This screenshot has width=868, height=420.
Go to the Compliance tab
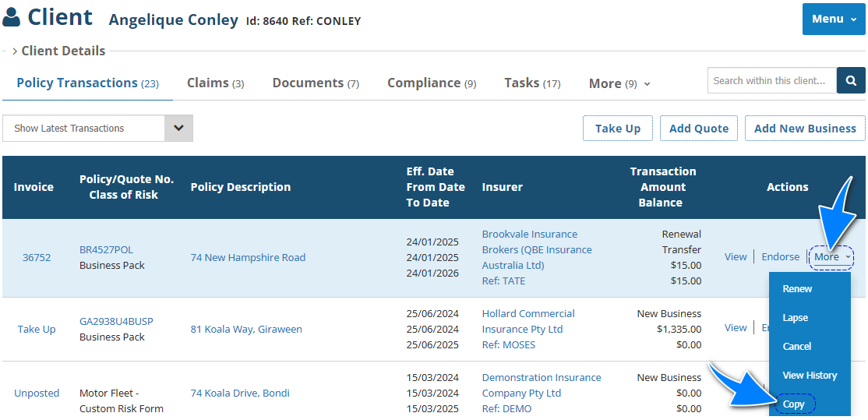431,83
